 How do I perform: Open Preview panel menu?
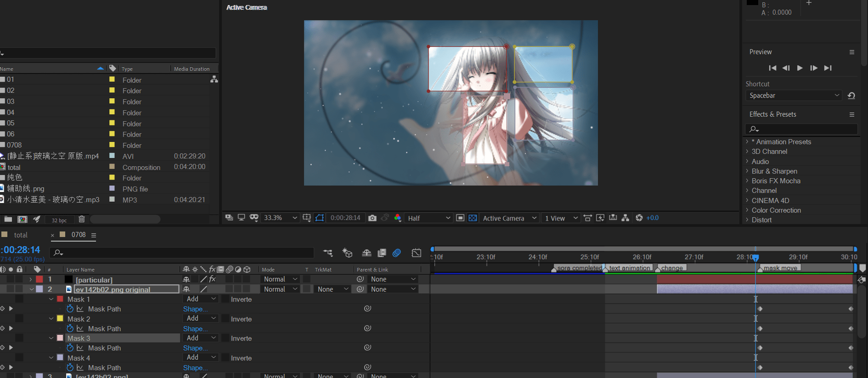[852, 52]
